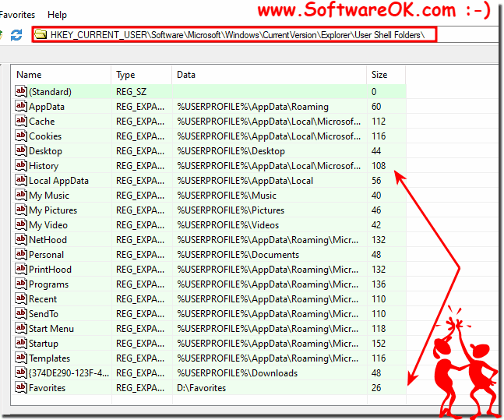Image resolution: width=504 pixels, height=420 pixels.
Task: Click the %USERPROFILE%\Desktop data cell
Action: (x=231, y=151)
